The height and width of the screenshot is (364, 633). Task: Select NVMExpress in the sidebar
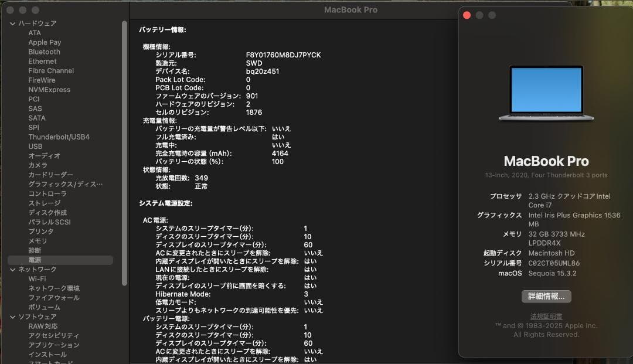click(x=50, y=89)
